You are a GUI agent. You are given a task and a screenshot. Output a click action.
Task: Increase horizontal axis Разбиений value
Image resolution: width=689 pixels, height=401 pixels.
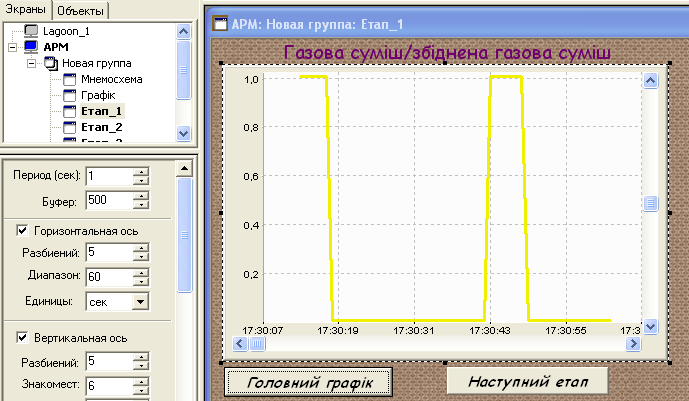pos(141,248)
